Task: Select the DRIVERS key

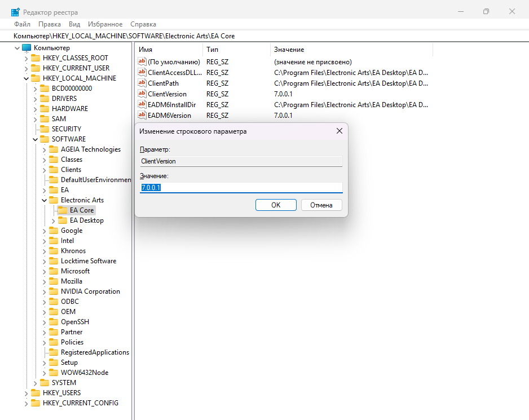Action: click(64, 99)
